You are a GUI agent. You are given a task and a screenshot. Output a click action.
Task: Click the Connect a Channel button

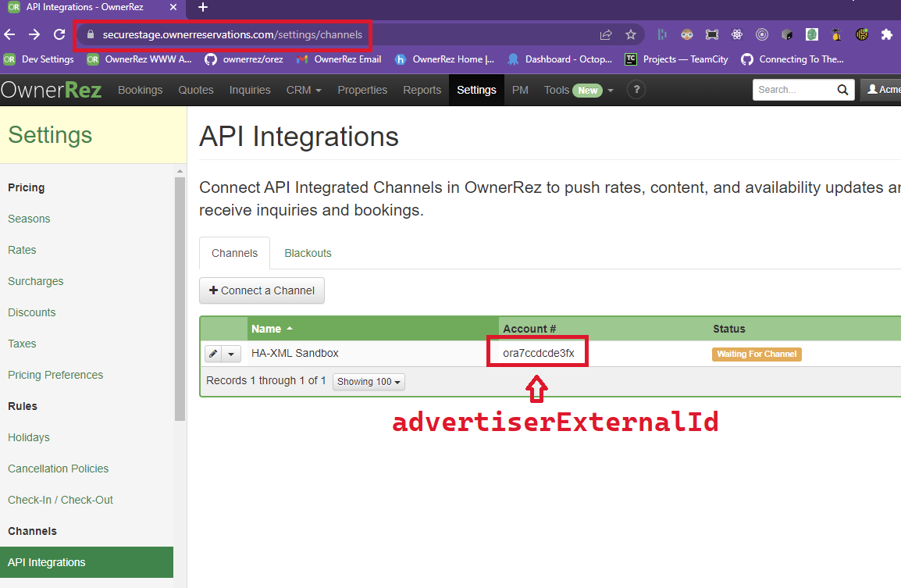(262, 290)
